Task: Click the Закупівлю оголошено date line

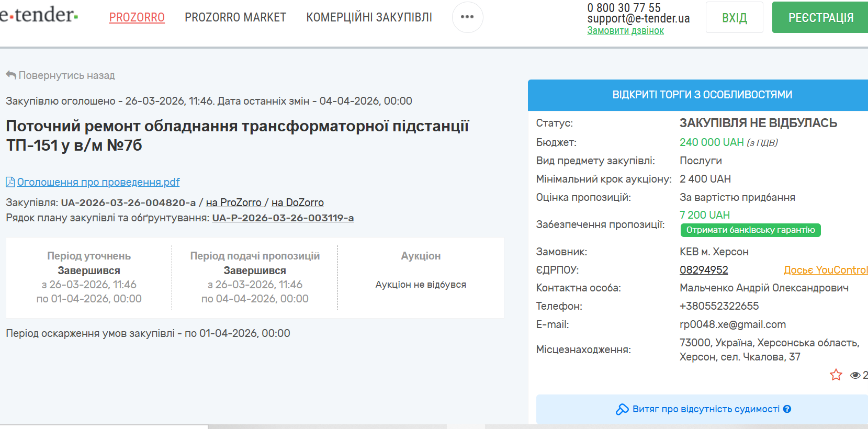Action: point(209,101)
